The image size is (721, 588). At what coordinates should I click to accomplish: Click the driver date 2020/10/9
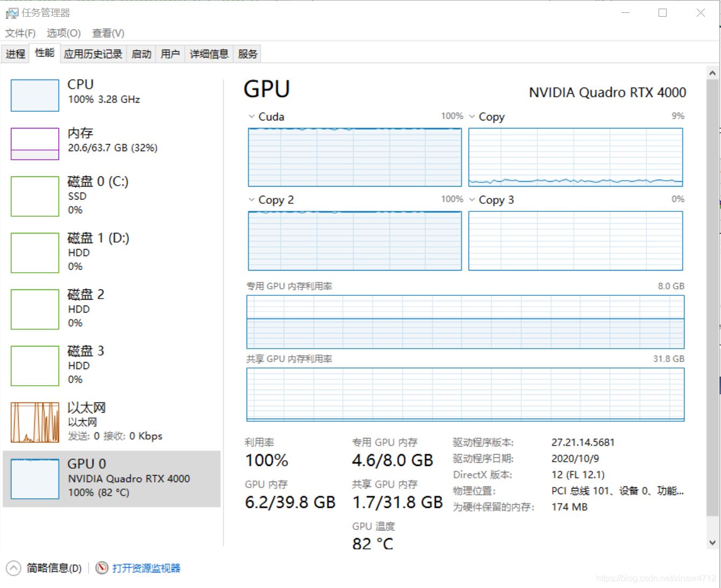(x=575, y=459)
